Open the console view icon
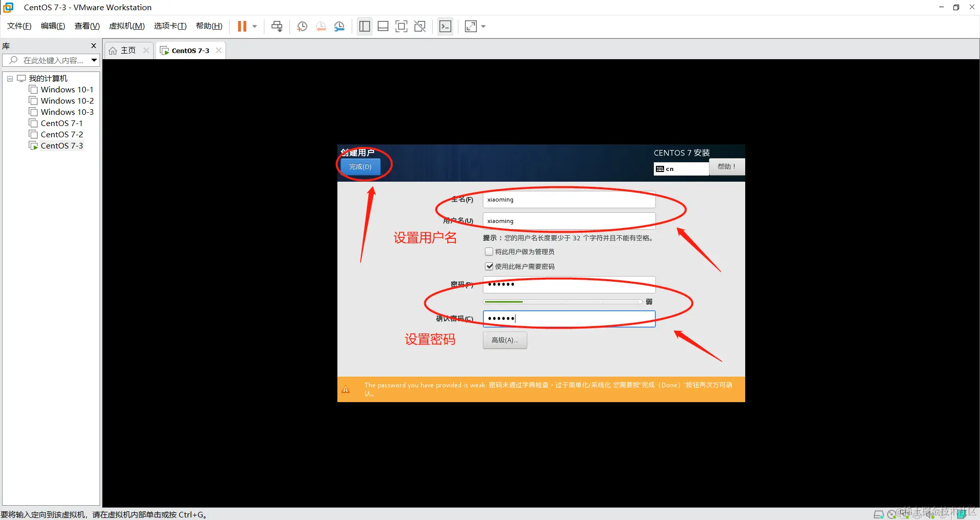 (x=445, y=27)
